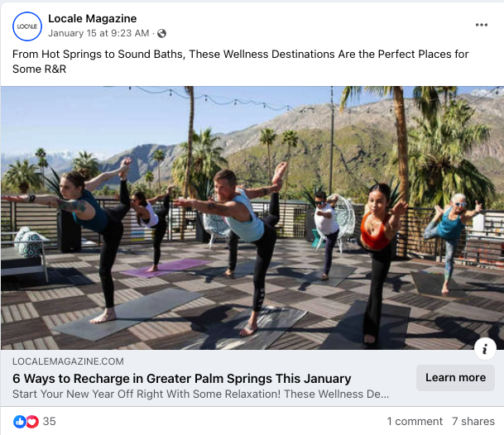Open the three-dot post options menu
Screen dimensions: 504x435
coord(481,25)
